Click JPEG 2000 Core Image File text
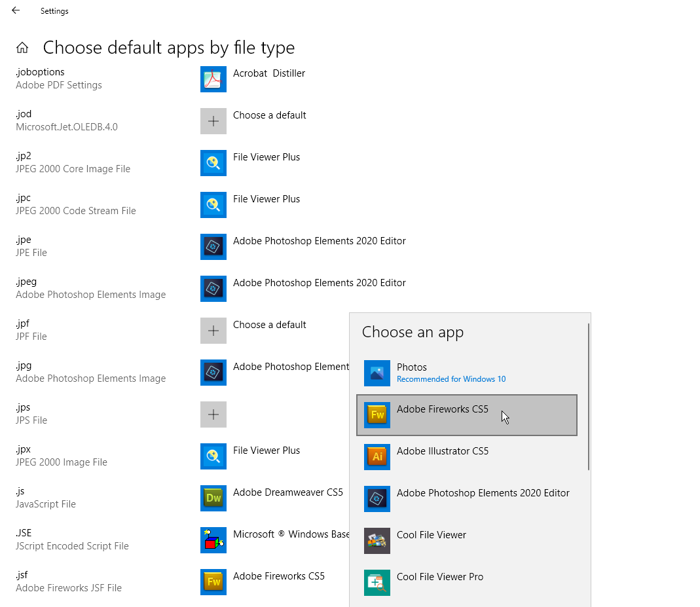 73,169
